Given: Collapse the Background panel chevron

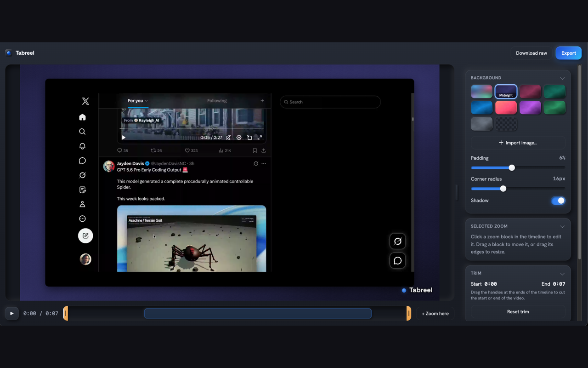Looking at the screenshot, I should [x=562, y=78].
